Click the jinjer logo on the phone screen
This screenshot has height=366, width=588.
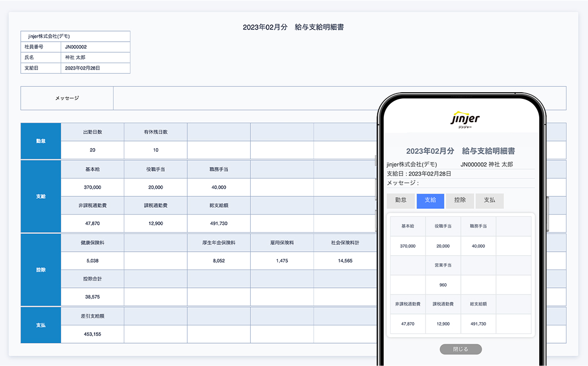click(x=465, y=119)
